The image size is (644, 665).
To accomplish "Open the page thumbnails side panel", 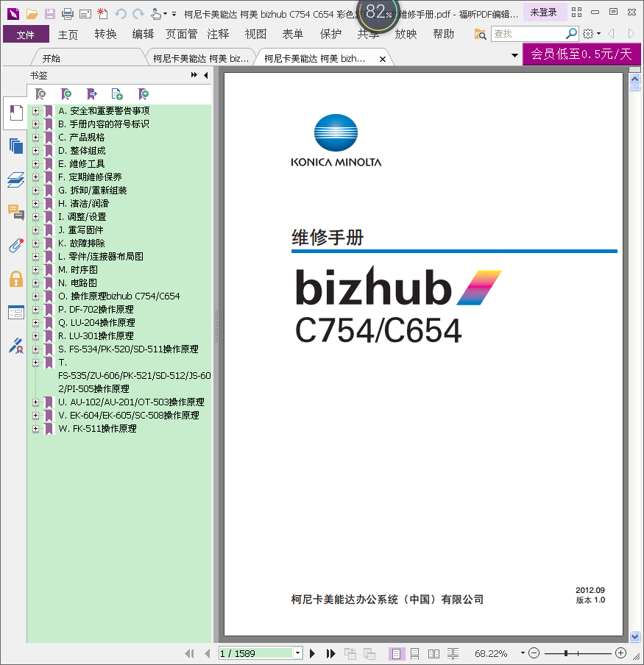I will pos(15,146).
